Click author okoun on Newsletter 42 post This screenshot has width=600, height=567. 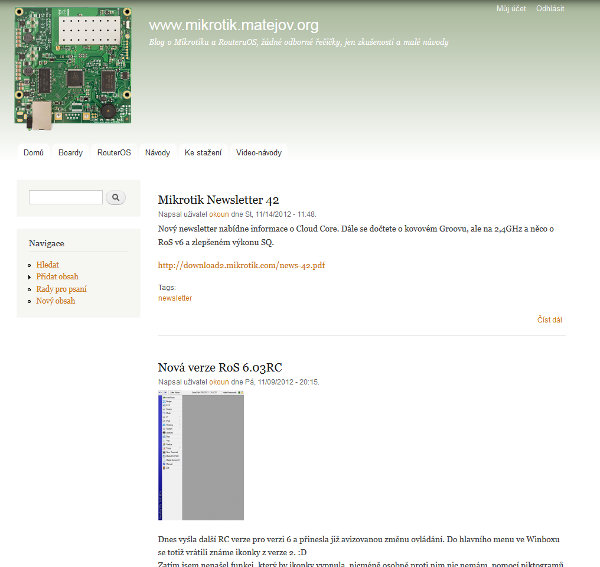pos(219,214)
